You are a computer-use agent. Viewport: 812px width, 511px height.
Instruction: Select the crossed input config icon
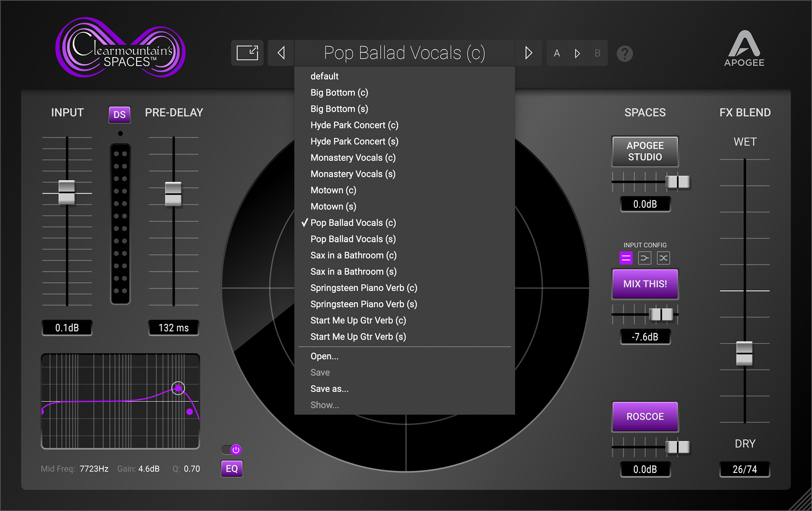[x=663, y=258]
